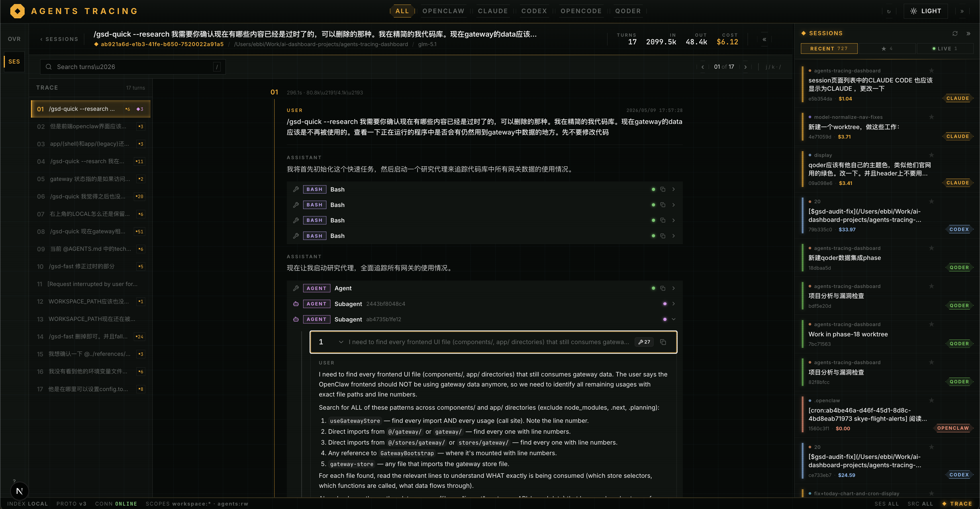
Task: Select the ALL agents filter tab
Action: (402, 11)
